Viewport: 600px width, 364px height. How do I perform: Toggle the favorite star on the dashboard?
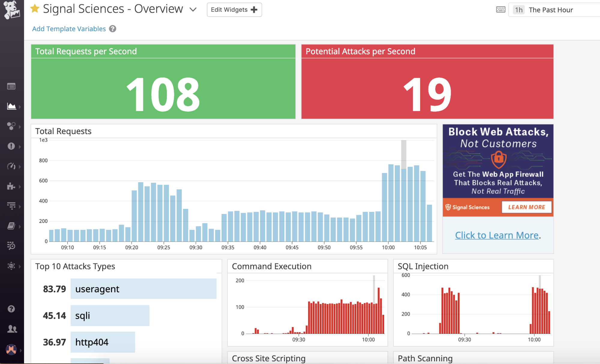pos(35,9)
